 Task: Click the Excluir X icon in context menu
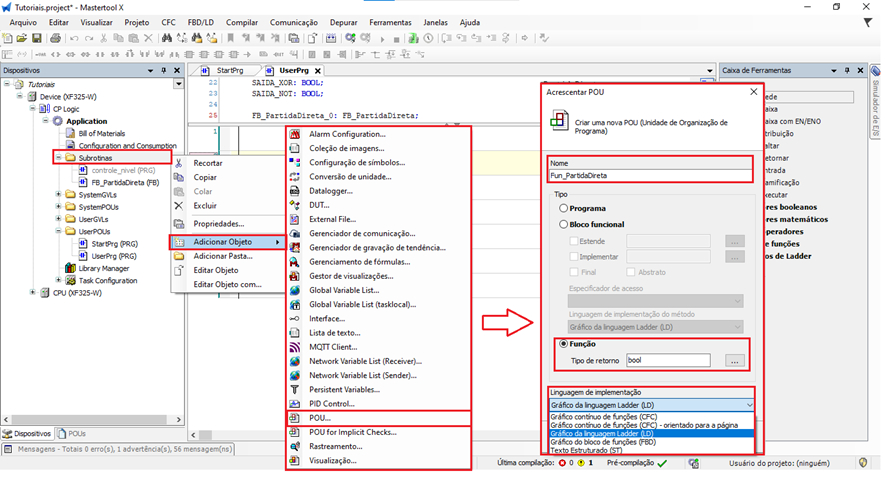point(180,205)
